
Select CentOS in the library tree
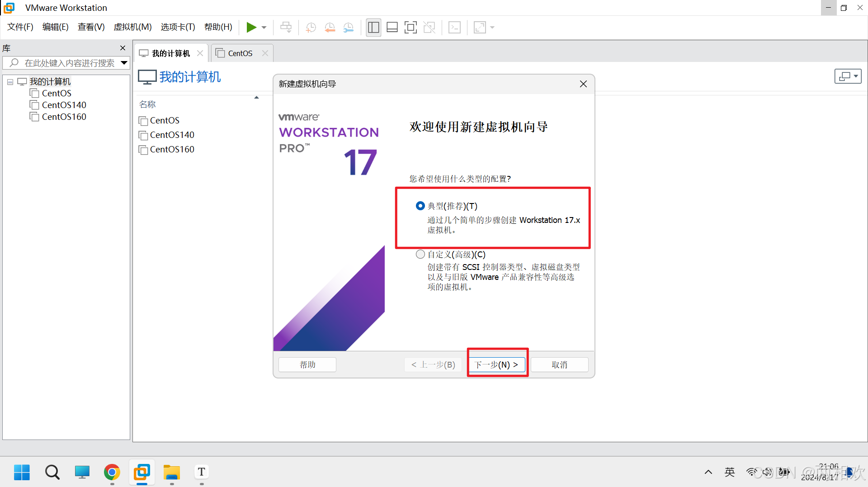click(57, 93)
